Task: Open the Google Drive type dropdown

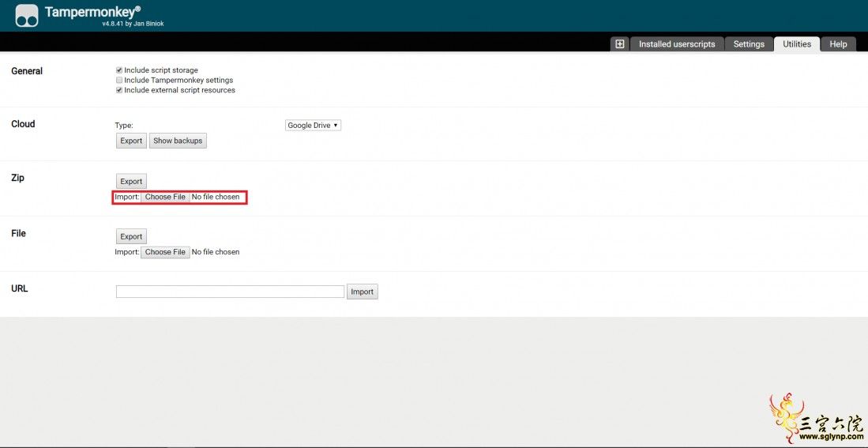Action: (x=313, y=125)
